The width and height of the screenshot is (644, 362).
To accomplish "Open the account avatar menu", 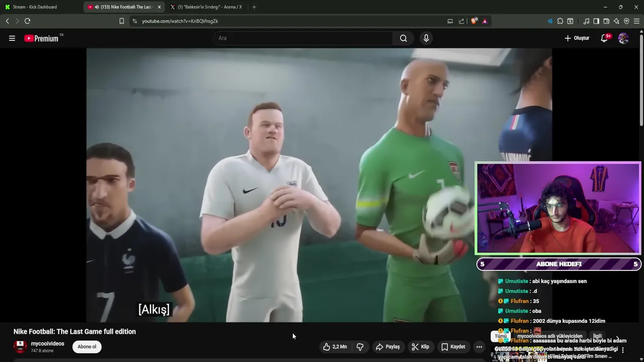I will [623, 38].
